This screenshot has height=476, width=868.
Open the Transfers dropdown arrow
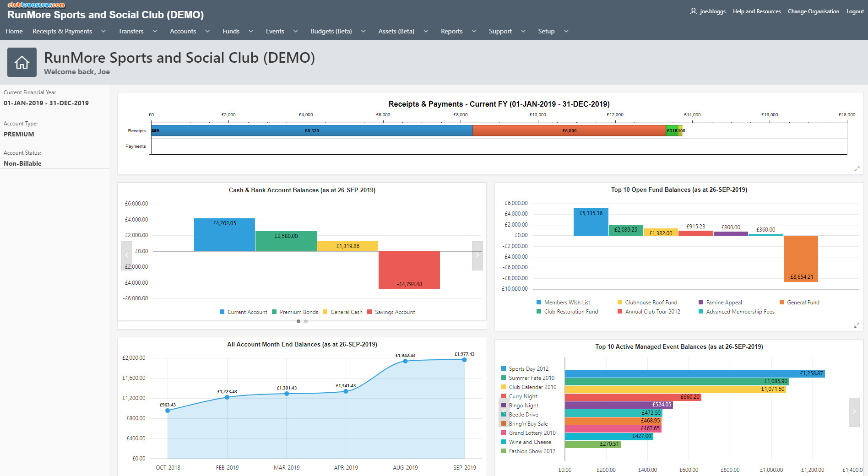pyautogui.click(x=155, y=31)
